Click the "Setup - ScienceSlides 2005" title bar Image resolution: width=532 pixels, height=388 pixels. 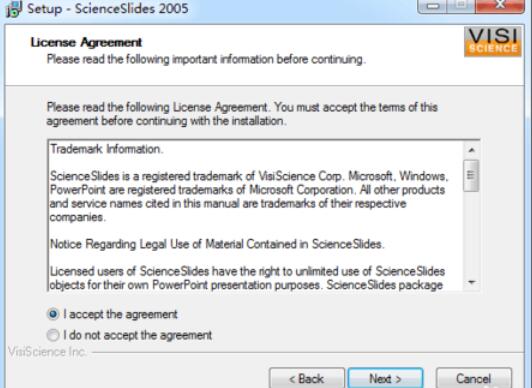coord(108,8)
